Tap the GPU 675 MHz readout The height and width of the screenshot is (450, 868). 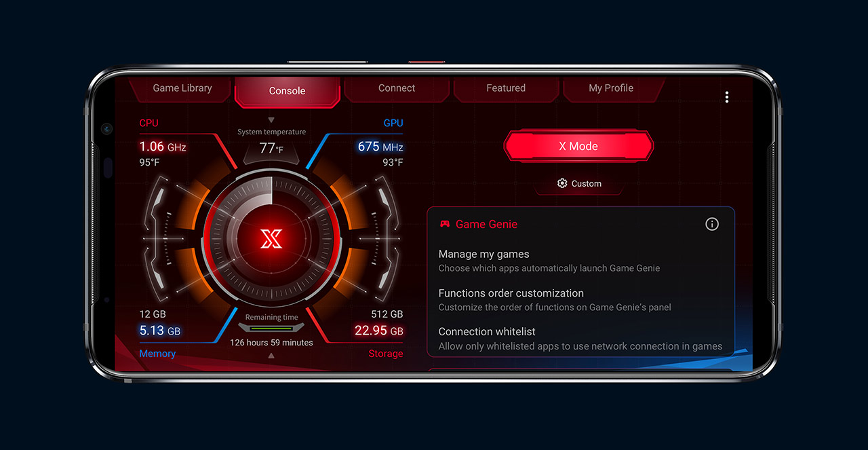(380, 147)
